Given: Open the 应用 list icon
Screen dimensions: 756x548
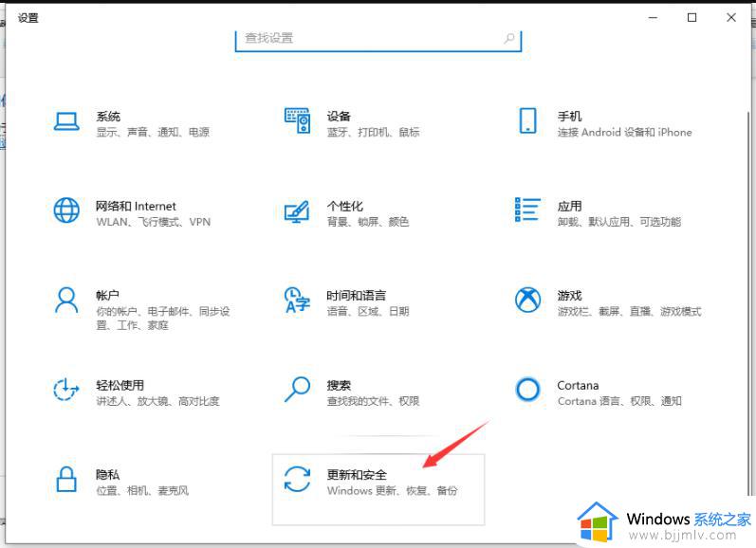Looking at the screenshot, I should click(x=527, y=210).
